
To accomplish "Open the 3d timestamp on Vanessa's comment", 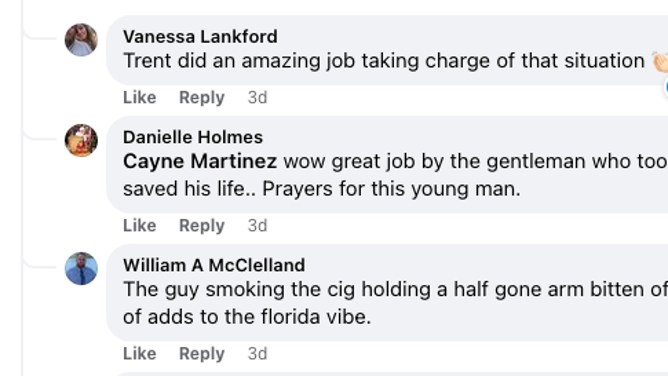I will 257,98.
